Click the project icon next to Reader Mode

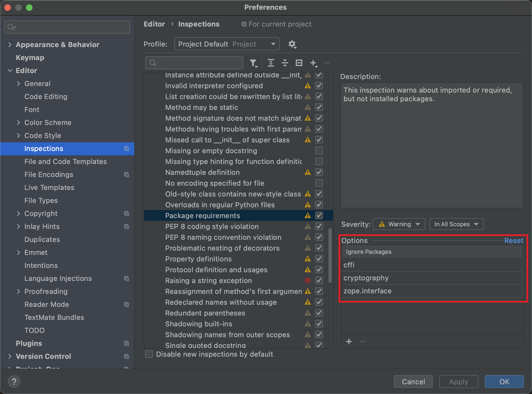126,304
